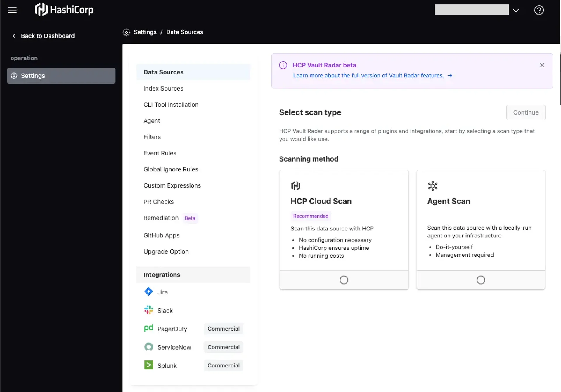
Task: Open the hamburger navigation menu
Action: [12, 10]
